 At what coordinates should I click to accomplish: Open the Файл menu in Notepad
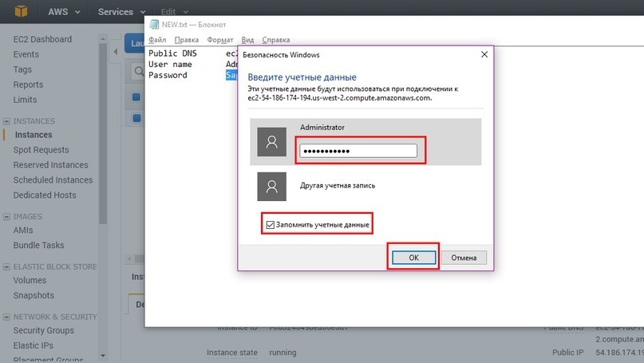tap(157, 40)
